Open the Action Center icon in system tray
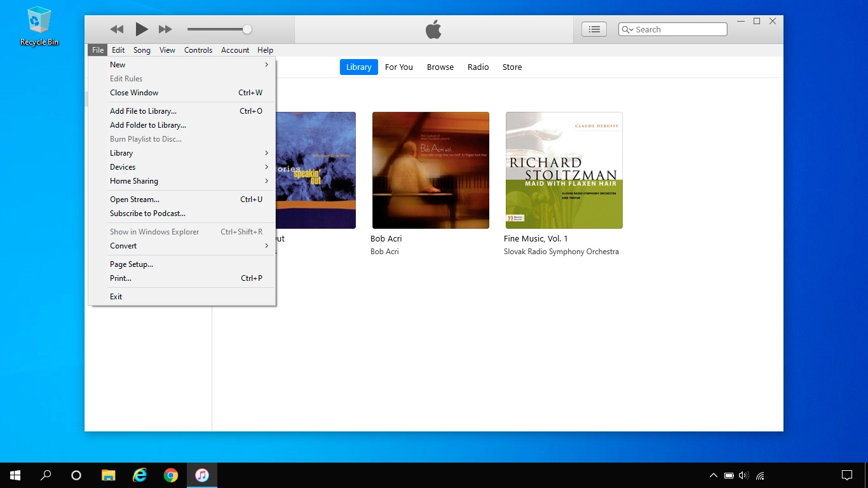 point(847,475)
